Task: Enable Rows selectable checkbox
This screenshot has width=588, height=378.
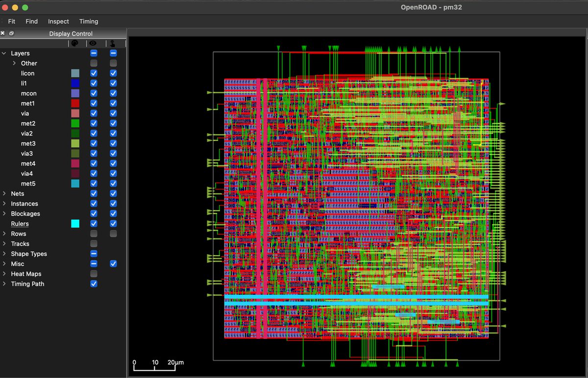Action: click(113, 234)
